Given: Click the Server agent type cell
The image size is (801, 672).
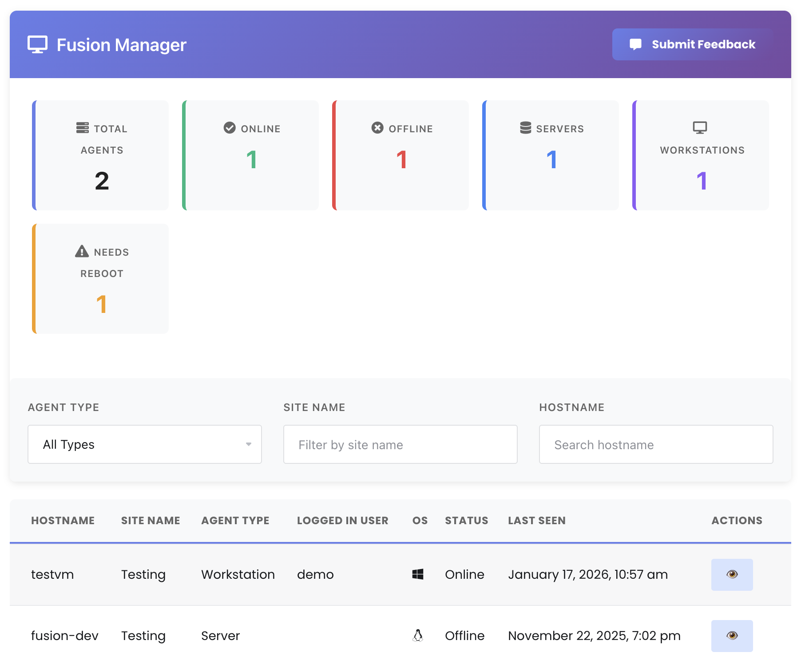Looking at the screenshot, I should 220,636.
